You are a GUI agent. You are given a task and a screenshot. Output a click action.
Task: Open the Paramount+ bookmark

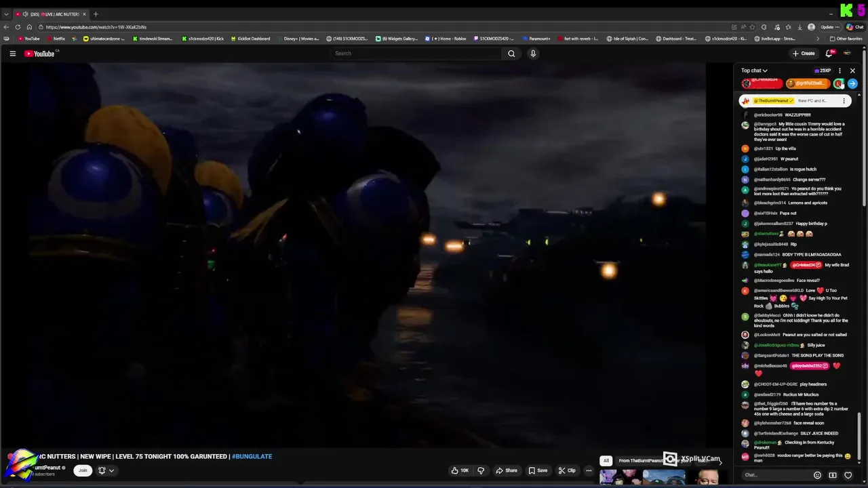[x=536, y=39]
